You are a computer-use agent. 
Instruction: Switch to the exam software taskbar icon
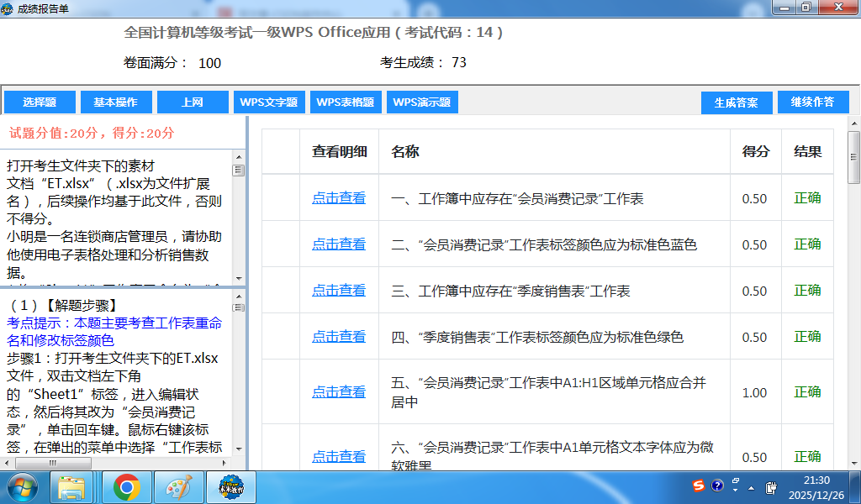(x=231, y=487)
